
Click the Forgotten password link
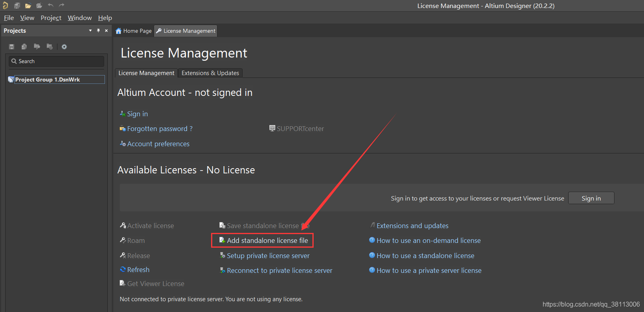(160, 129)
